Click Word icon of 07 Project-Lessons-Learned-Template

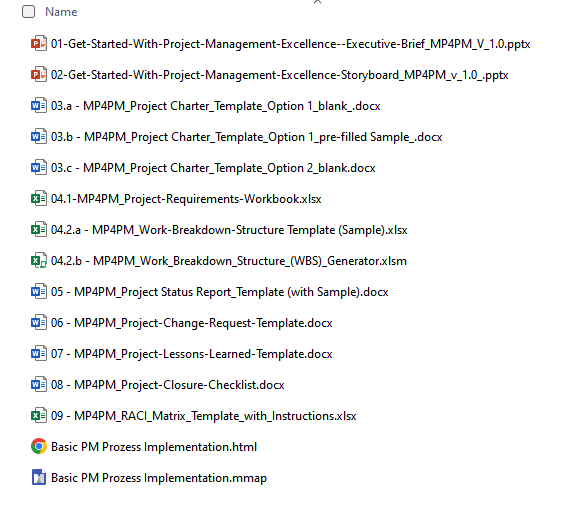[x=39, y=353]
